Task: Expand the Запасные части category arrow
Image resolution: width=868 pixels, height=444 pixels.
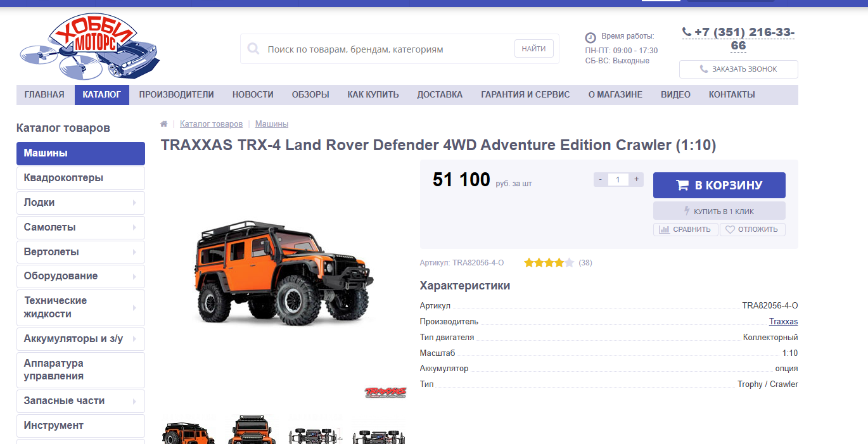Action: (134, 401)
